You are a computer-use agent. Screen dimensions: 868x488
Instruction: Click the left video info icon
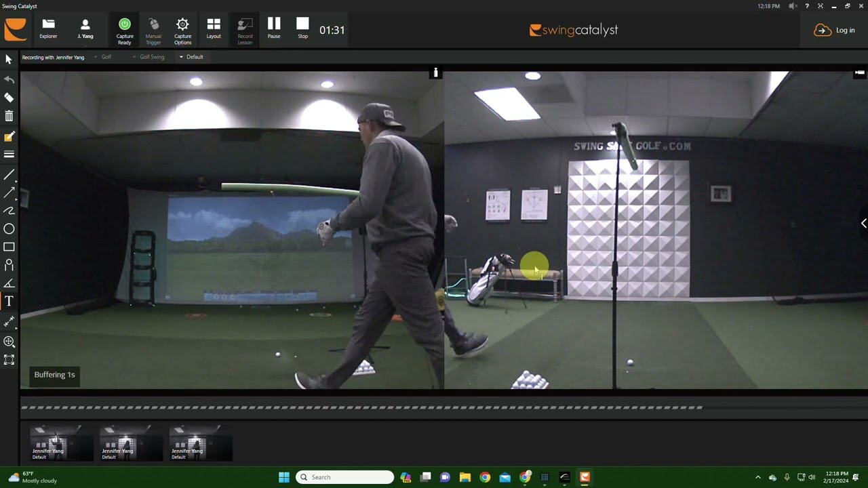435,73
